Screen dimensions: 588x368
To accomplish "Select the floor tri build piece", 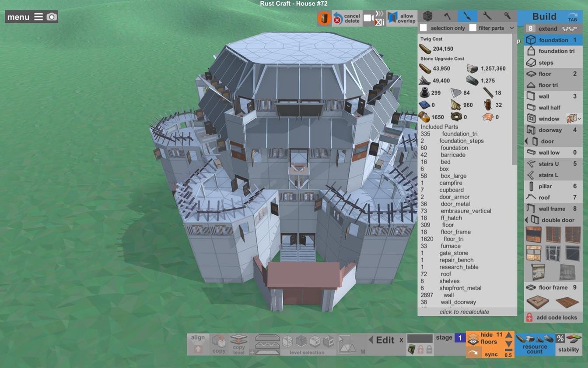I will [x=553, y=85].
